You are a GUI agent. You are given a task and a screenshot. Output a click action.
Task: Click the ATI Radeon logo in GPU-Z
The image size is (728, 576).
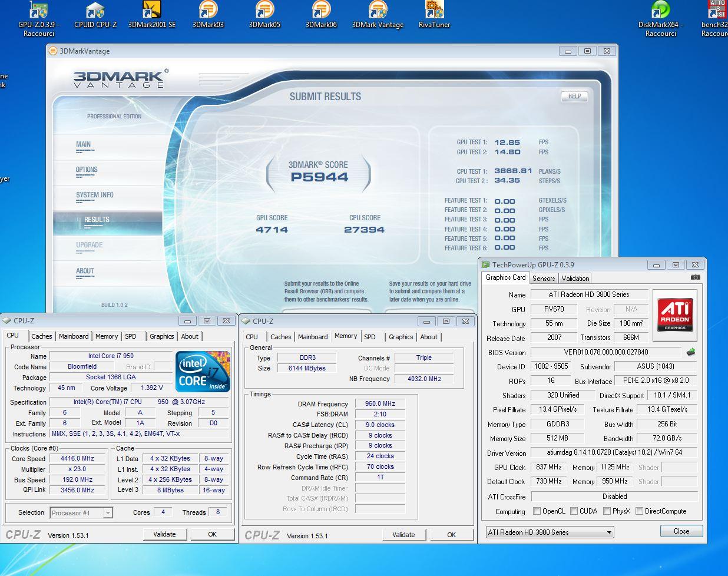[675, 315]
